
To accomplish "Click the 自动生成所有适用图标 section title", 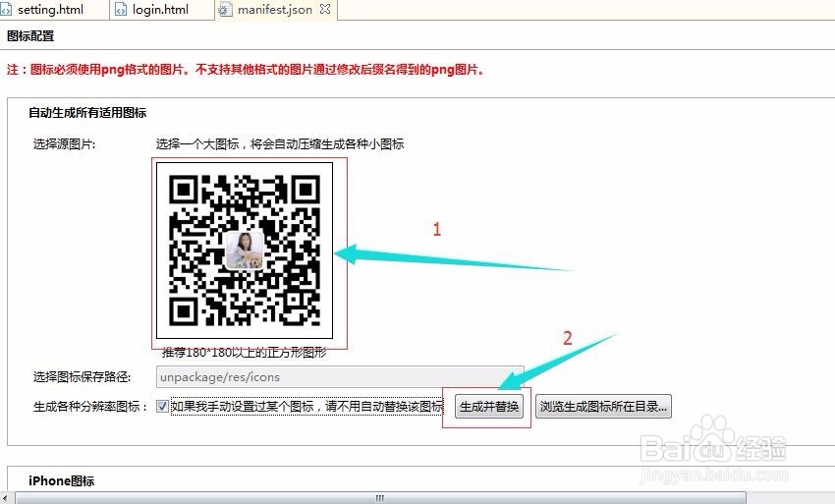I will [87, 113].
